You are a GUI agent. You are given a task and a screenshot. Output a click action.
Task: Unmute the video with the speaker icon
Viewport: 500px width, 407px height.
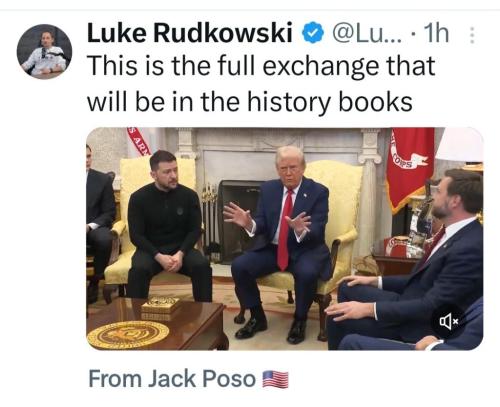449,322
